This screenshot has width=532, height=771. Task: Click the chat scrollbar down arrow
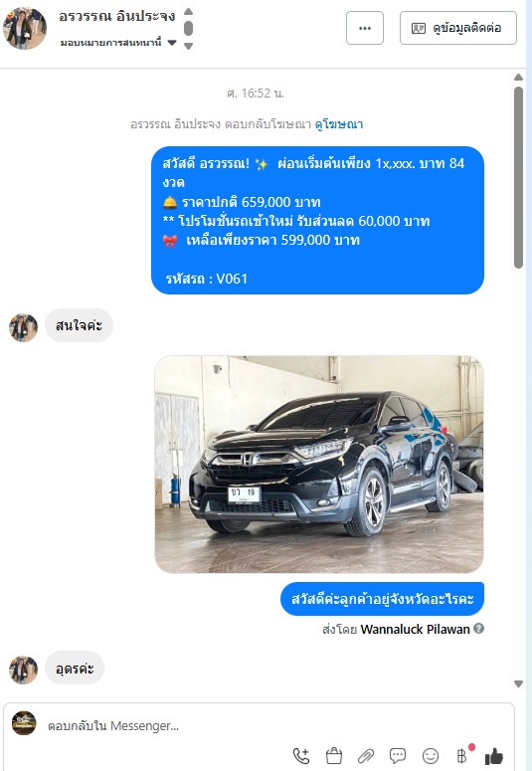518,683
